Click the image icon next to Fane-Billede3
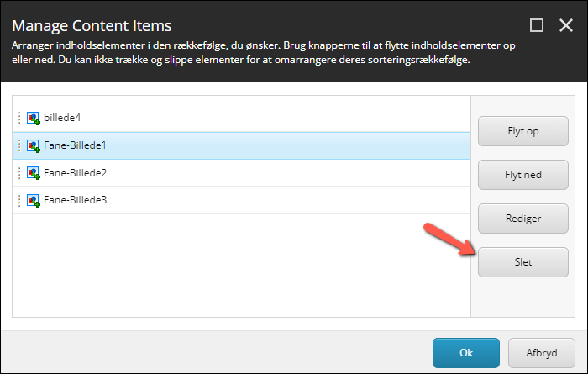Screen dimensions: 588x374 [x=34, y=200]
